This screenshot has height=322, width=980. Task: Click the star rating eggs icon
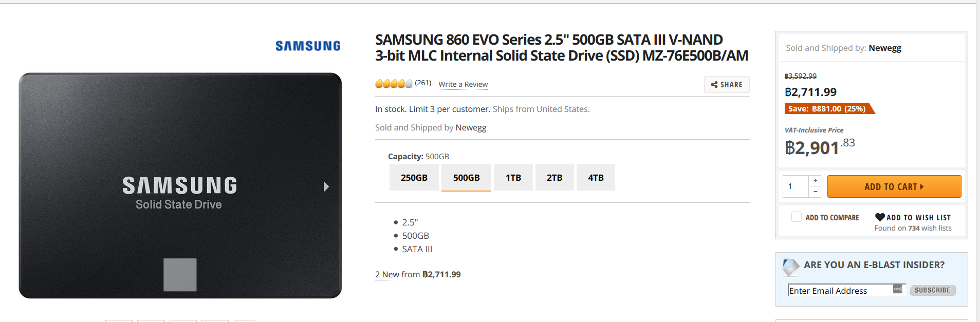(x=394, y=84)
